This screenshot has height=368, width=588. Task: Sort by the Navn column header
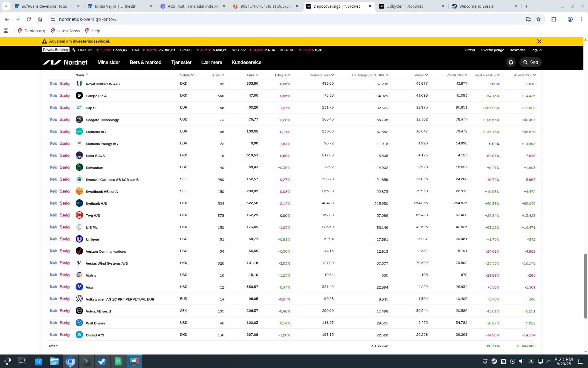click(x=82, y=75)
